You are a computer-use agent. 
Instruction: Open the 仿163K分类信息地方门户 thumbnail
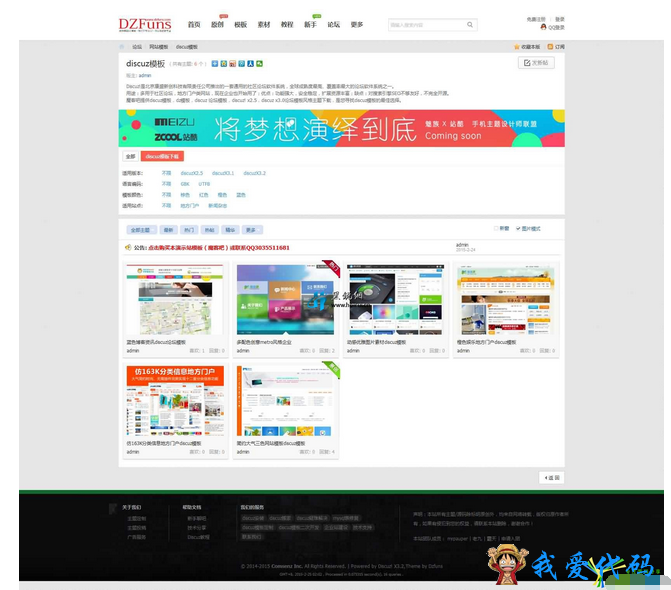pyautogui.click(x=175, y=400)
